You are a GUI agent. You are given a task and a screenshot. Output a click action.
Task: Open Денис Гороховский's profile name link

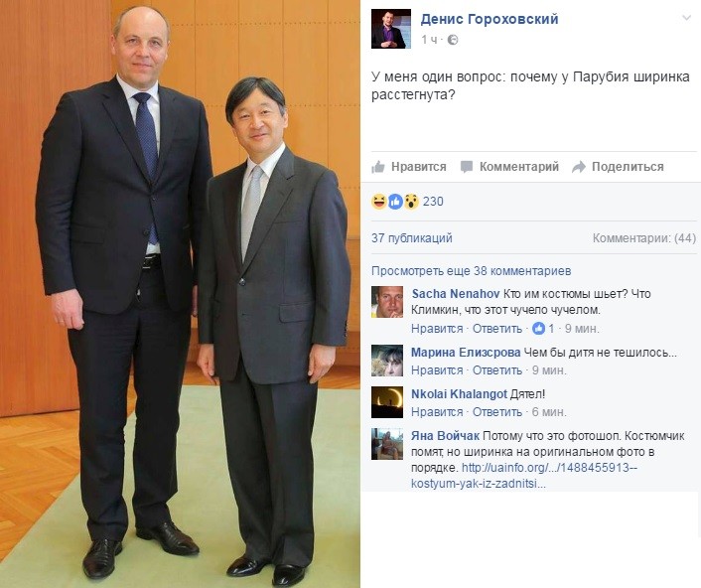click(x=490, y=19)
